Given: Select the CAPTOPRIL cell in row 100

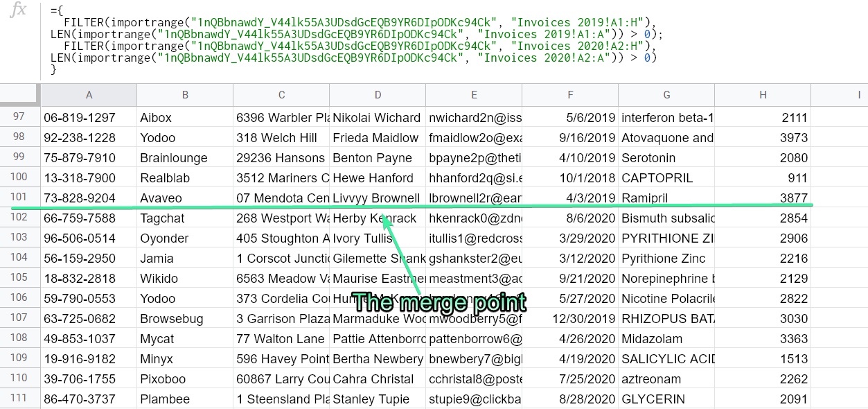Looking at the screenshot, I should [666, 177].
